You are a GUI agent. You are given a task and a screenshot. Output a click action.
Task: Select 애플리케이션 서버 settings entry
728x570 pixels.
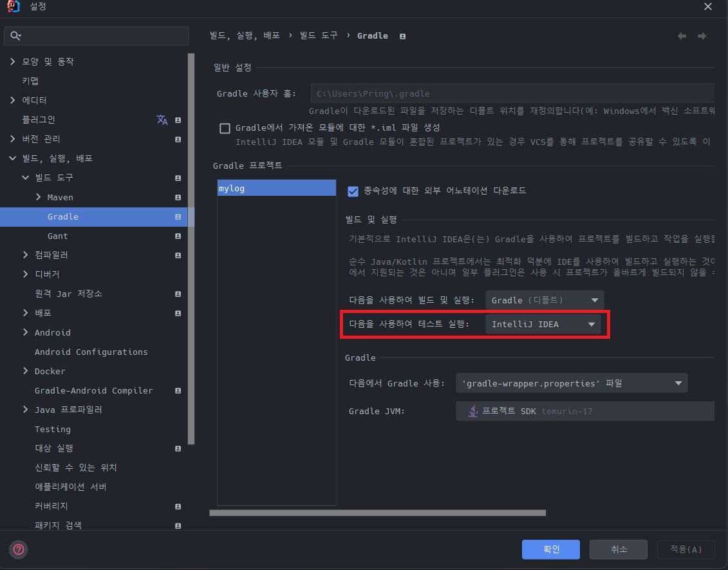[71, 487]
